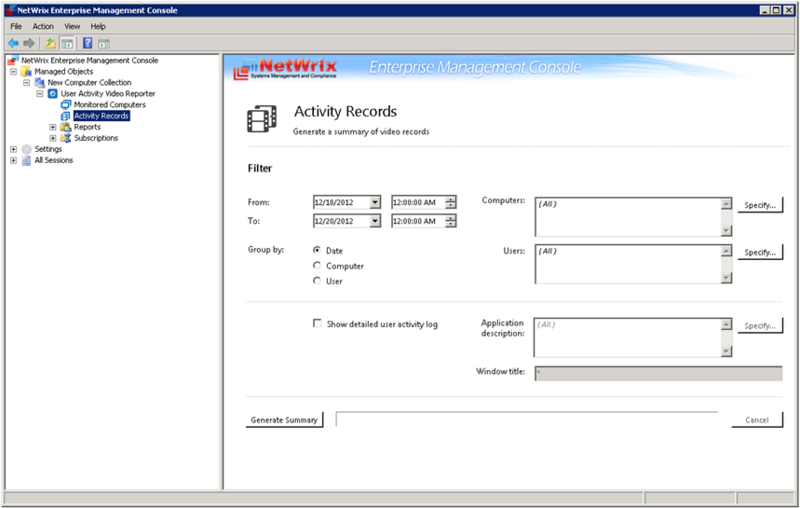Screen dimensions: 800x508
Task: Click Specify button for Users
Action: [760, 252]
